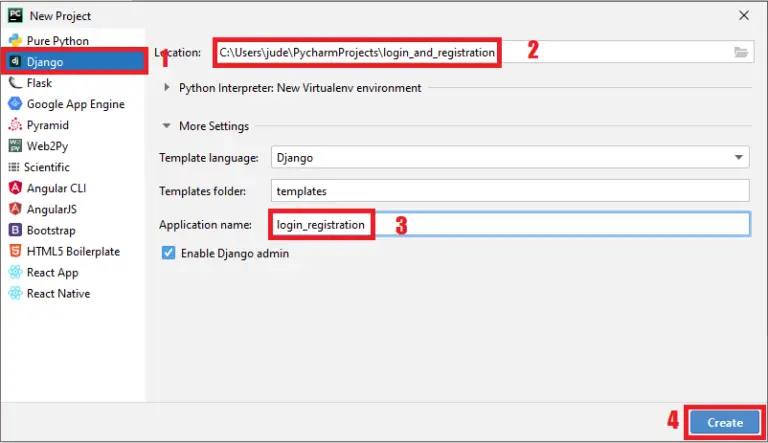Collapse the More Settings section
Viewport: 768px width, 443px height.
[167, 126]
